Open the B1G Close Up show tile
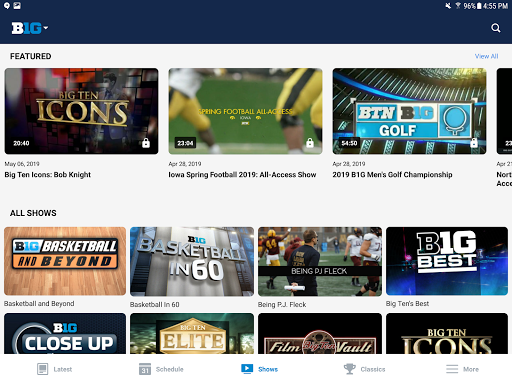The width and height of the screenshot is (512, 384). (65, 333)
